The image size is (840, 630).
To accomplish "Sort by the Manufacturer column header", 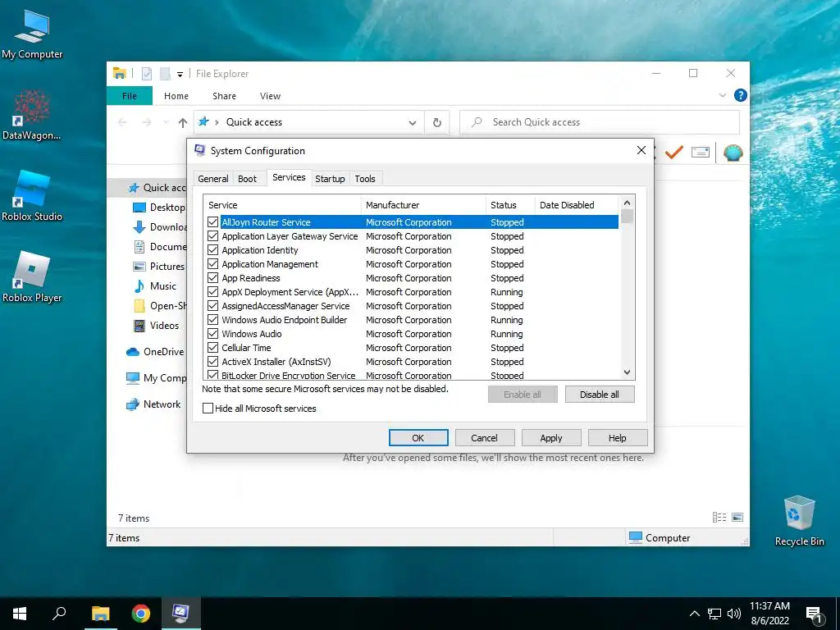I will 422,204.
